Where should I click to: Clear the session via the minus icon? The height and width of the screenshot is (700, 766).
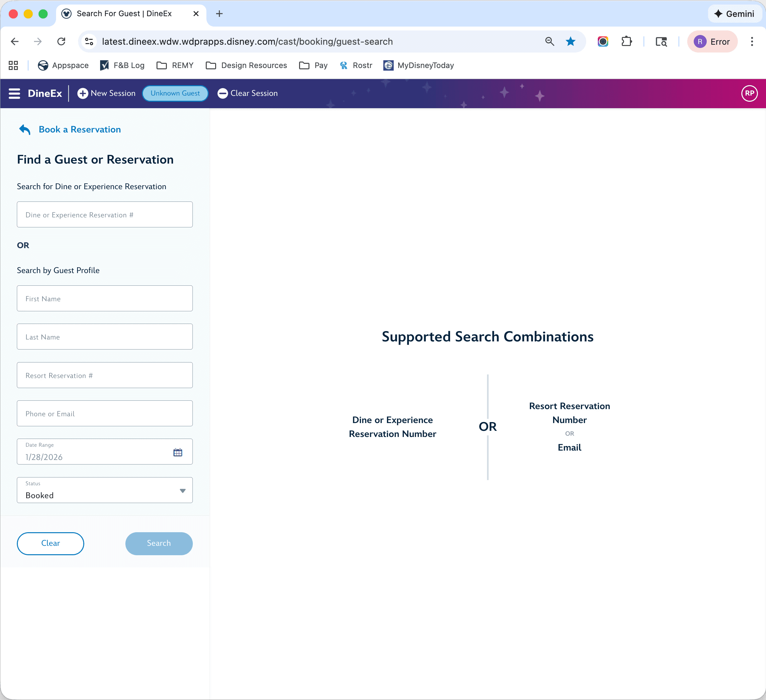pos(223,93)
